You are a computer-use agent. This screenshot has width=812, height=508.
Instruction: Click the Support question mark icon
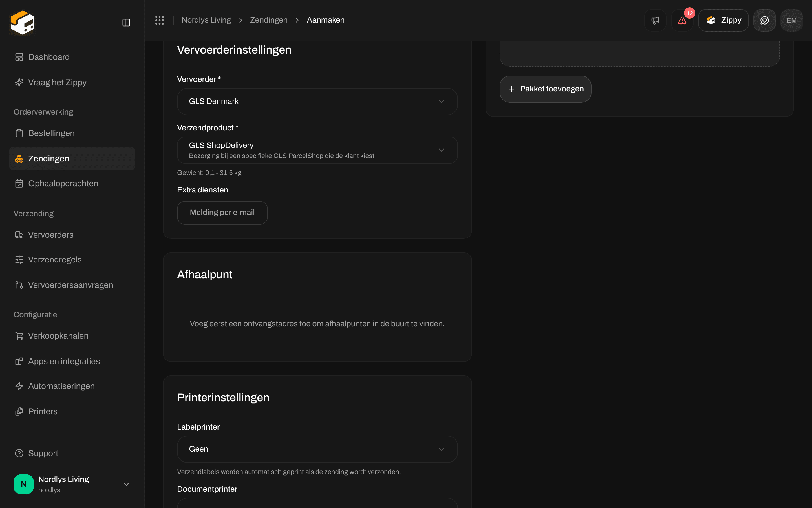click(19, 453)
